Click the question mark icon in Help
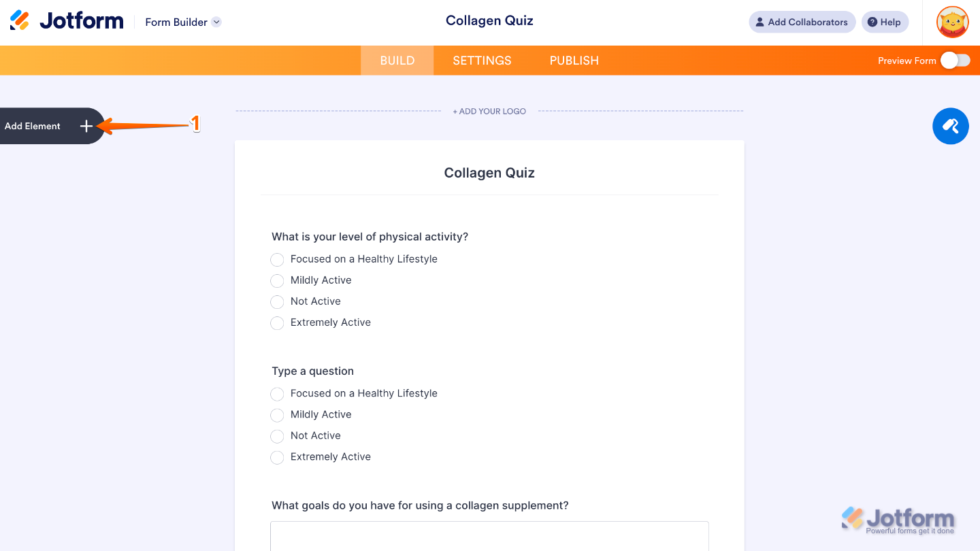The width and height of the screenshot is (980, 551). click(x=872, y=22)
